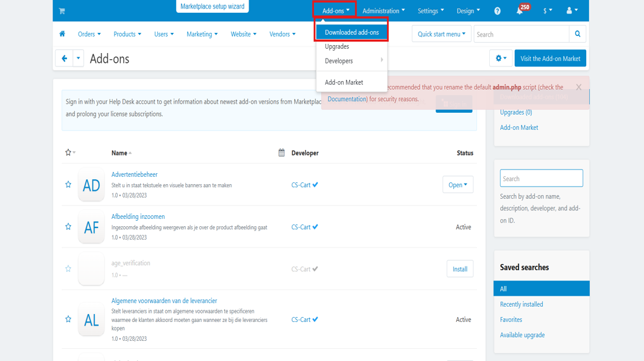
Task: Click Visit the Add-on Market button
Action: (550, 59)
